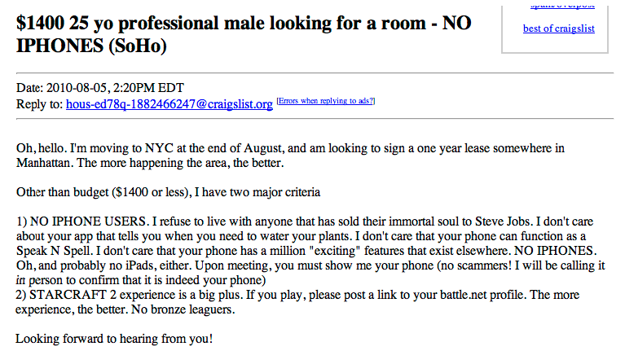Click the paragraph starting Oh, hello
This screenshot has height=364, width=625.
pos(290,156)
